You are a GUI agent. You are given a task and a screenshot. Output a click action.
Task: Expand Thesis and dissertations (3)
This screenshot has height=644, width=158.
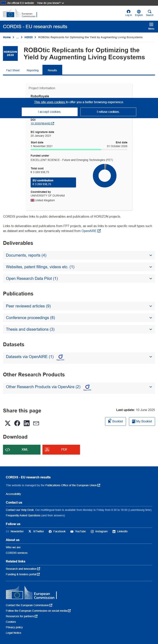[79, 329]
